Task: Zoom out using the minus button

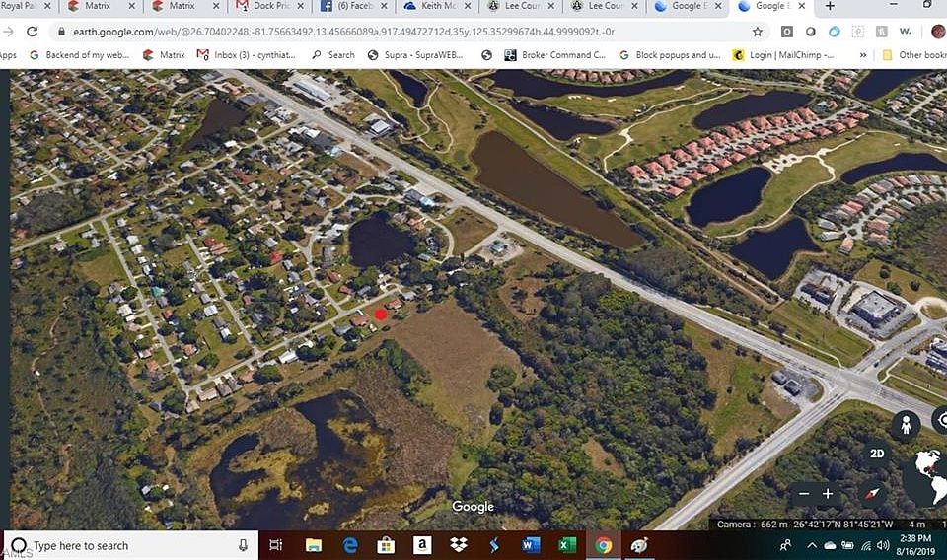Action: point(804,494)
